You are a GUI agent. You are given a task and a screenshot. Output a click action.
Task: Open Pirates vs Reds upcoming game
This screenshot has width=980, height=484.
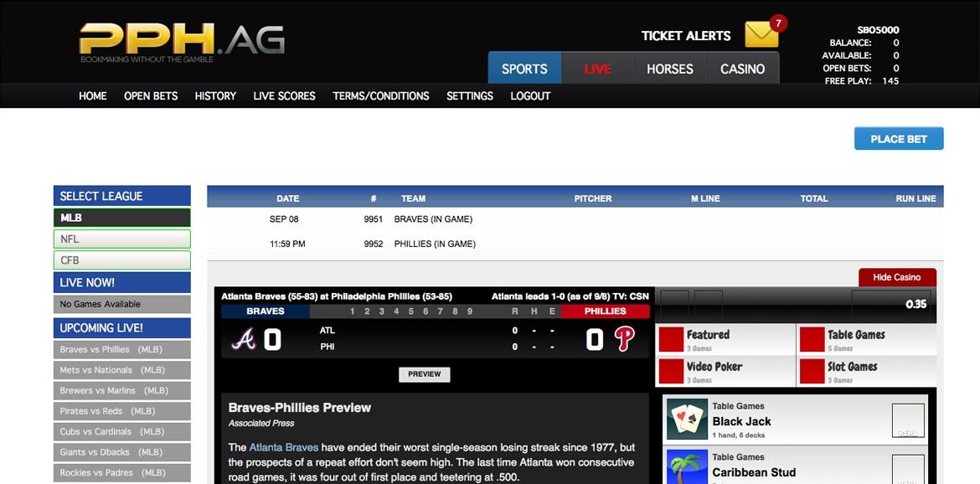122,411
